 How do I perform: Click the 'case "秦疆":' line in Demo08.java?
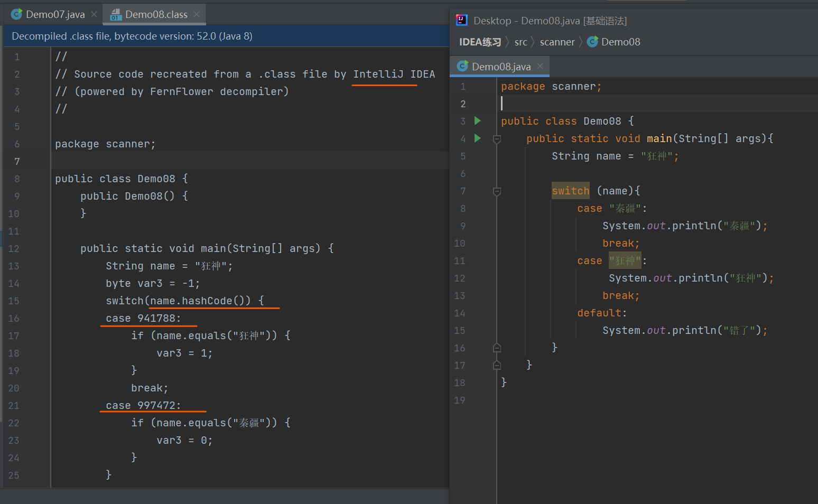point(612,208)
